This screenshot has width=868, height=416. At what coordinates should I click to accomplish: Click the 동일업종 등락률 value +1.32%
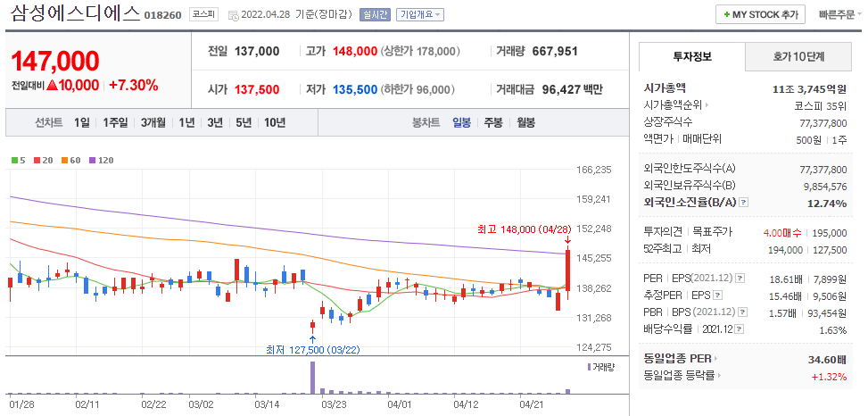(830, 377)
